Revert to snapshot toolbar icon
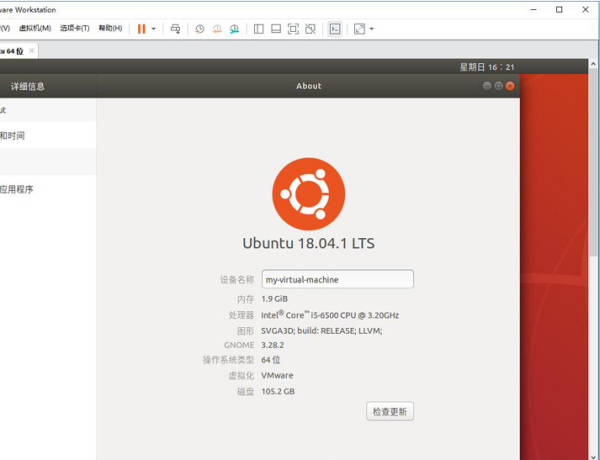This screenshot has width=600, height=460. (x=217, y=29)
